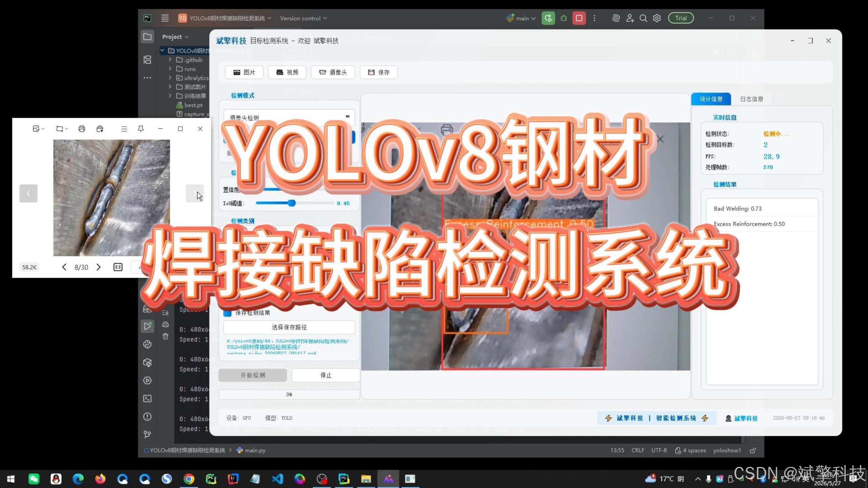Open Windows Start menu
Image resolution: width=868 pixels, height=488 pixels.
(11, 479)
